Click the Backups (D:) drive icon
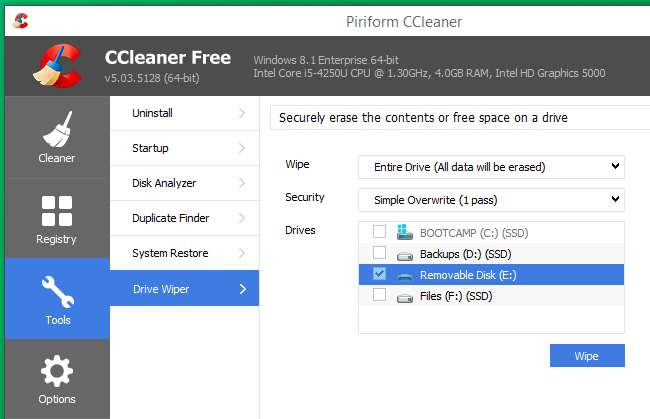The height and width of the screenshot is (419, 650). 405,256
